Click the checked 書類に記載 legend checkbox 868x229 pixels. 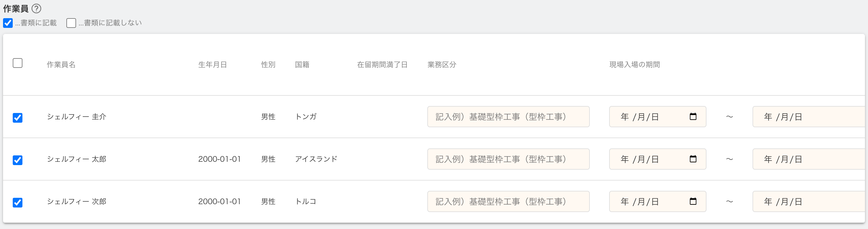click(x=8, y=23)
